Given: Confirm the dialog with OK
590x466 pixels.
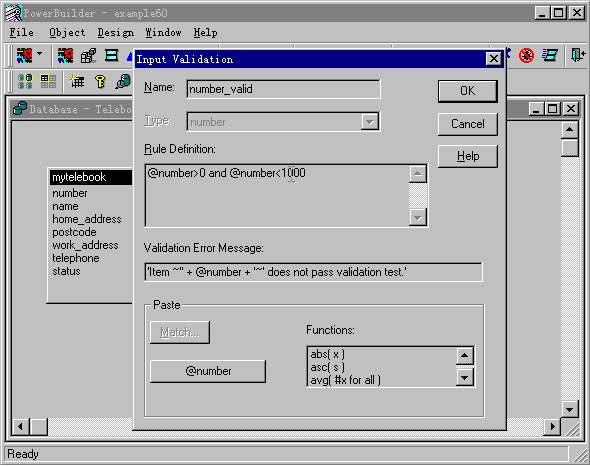Looking at the screenshot, I should click(468, 91).
